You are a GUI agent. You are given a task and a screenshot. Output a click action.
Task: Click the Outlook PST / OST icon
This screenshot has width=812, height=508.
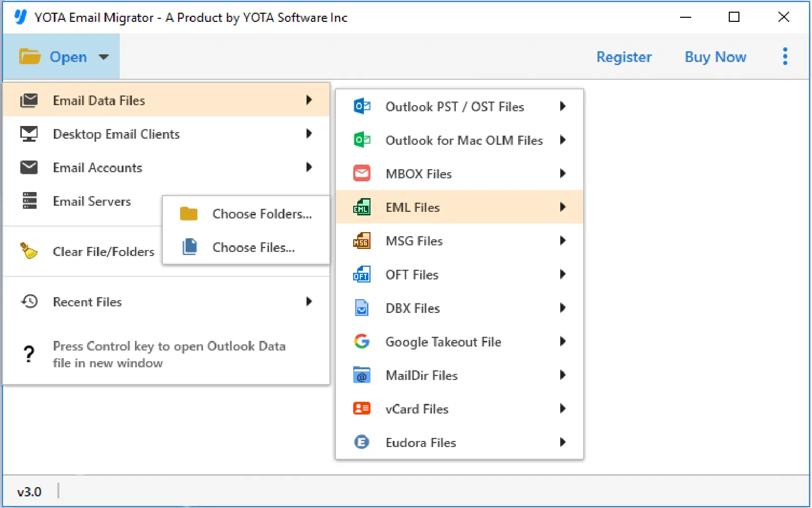(362, 106)
